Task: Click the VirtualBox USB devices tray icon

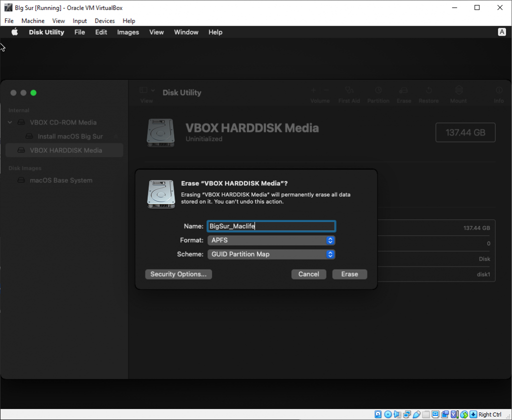Action: [416, 414]
